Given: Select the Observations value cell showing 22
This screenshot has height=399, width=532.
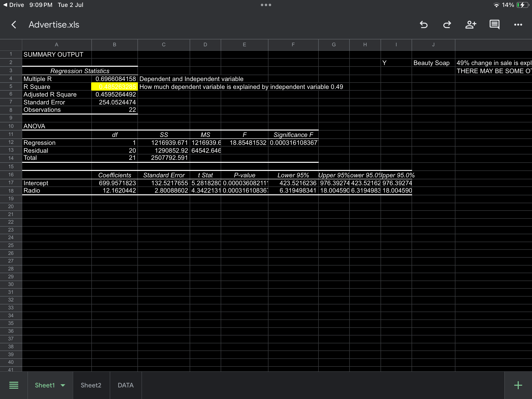Looking at the screenshot, I should pyautogui.click(x=114, y=110).
